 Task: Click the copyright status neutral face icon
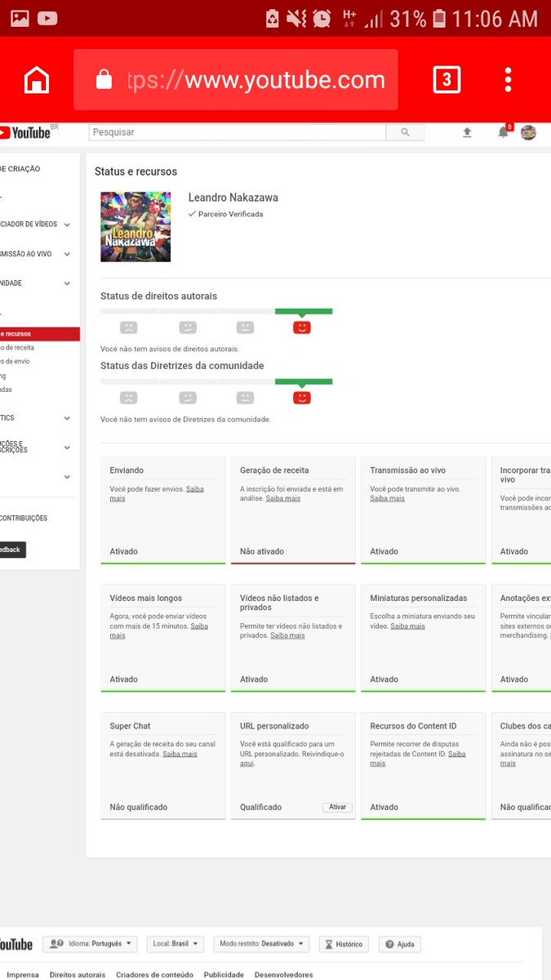click(x=245, y=327)
